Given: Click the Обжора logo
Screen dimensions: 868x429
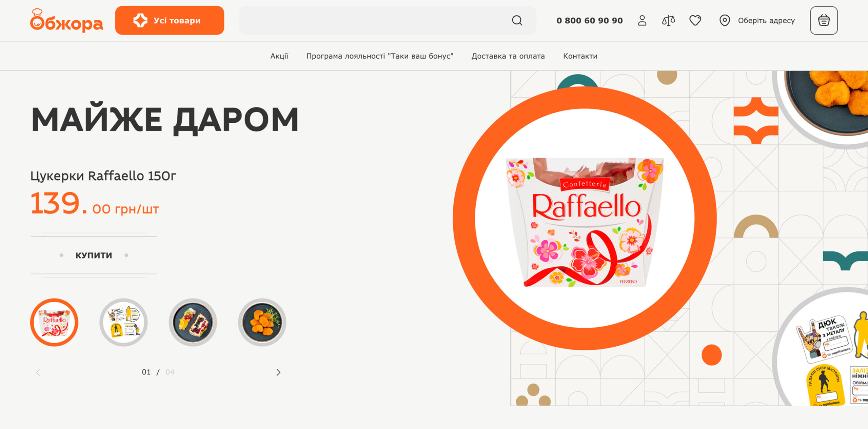Looking at the screenshot, I should point(66,20).
